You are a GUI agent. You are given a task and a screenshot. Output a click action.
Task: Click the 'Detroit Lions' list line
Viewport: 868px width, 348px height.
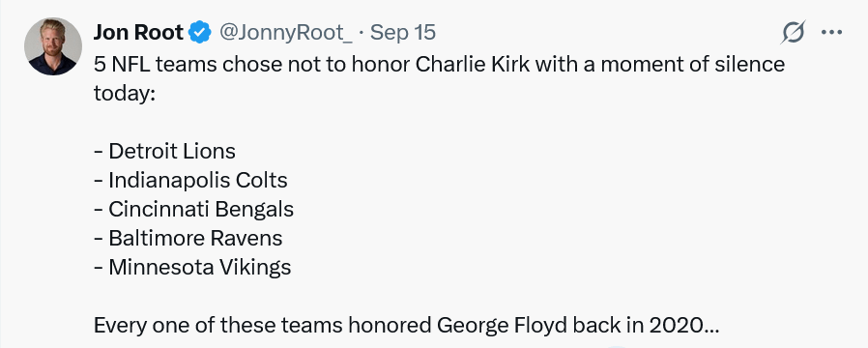tap(165, 151)
